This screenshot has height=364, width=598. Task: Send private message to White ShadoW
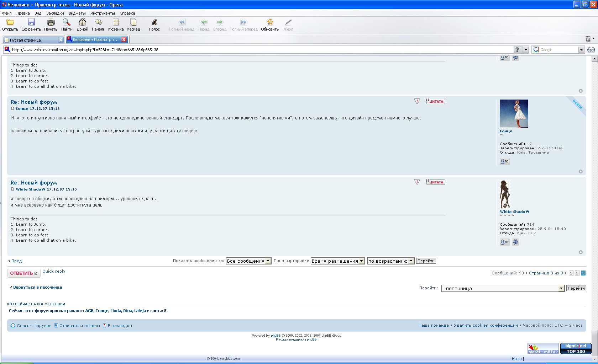pos(504,242)
